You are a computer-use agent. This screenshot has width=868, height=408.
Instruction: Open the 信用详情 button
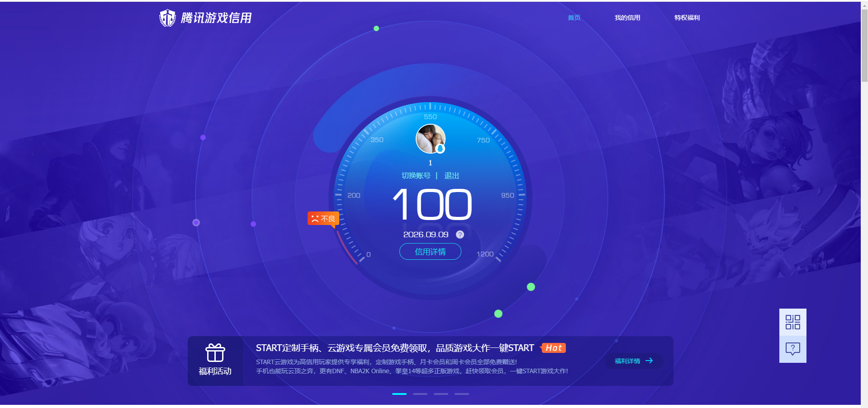tap(430, 252)
